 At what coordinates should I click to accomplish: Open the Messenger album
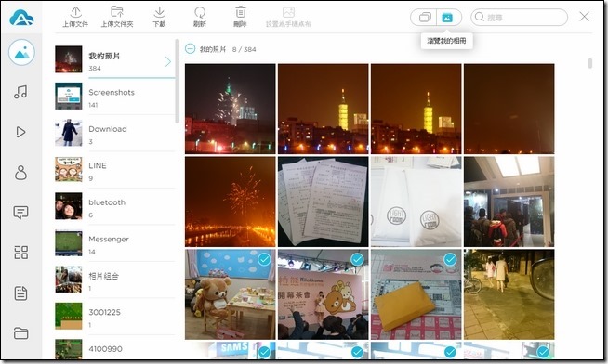(x=114, y=242)
